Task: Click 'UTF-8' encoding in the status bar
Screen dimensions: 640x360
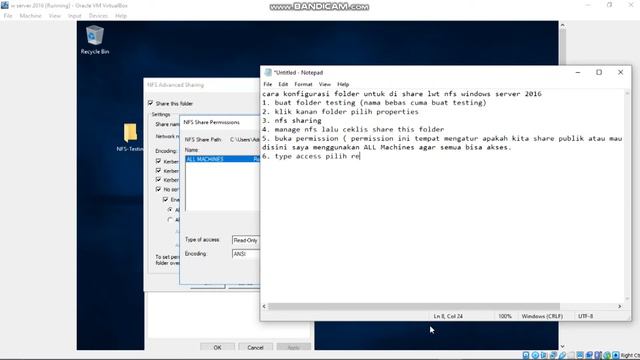Action: (585, 316)
